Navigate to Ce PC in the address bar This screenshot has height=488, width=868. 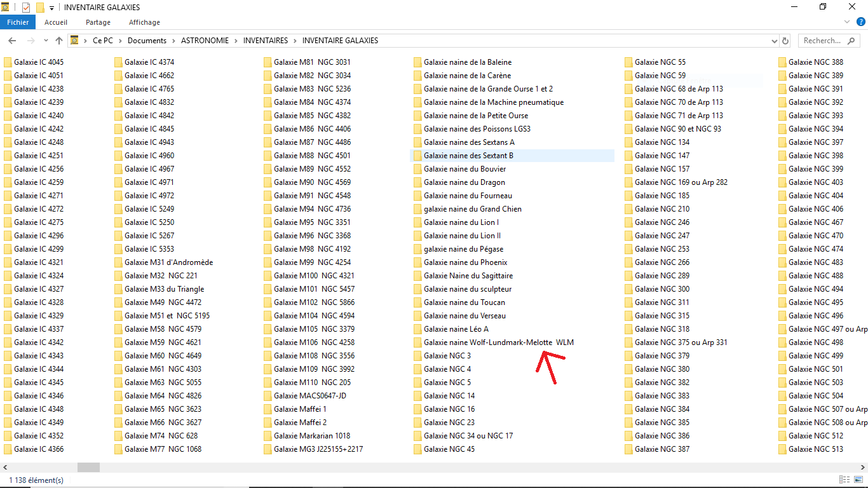(x=103, y=41)
